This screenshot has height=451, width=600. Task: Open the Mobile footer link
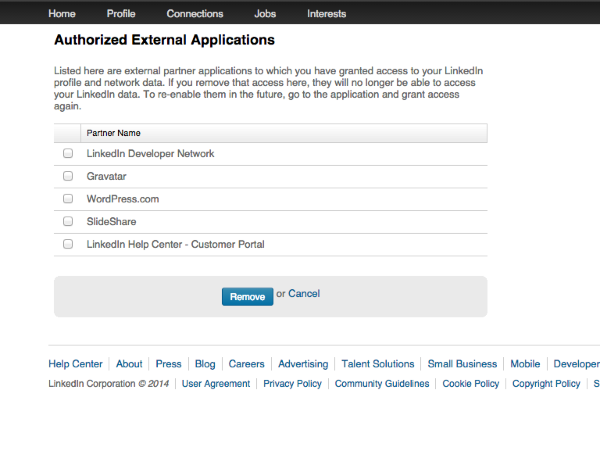pyautogui.click(x=525, y=364)
